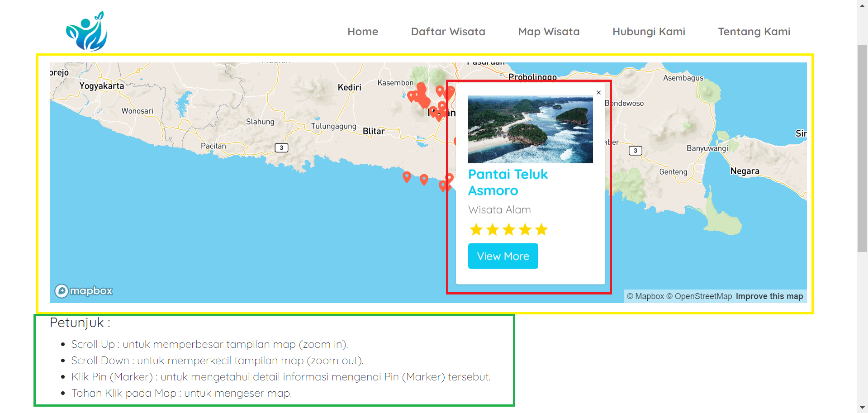This screenshot has height=413, width=868.
Task: Open the Home menu item
Action: (x=362, y=32)
